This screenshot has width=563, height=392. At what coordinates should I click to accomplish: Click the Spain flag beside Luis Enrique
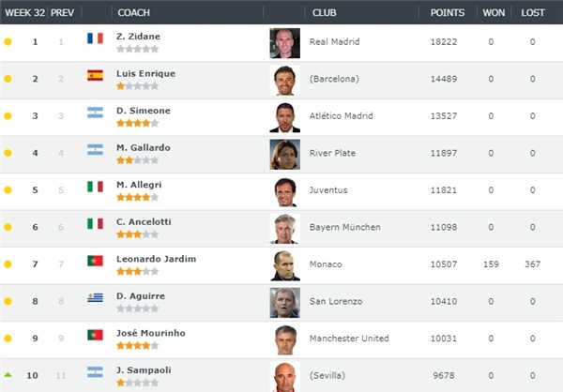[x=95, y=75]
